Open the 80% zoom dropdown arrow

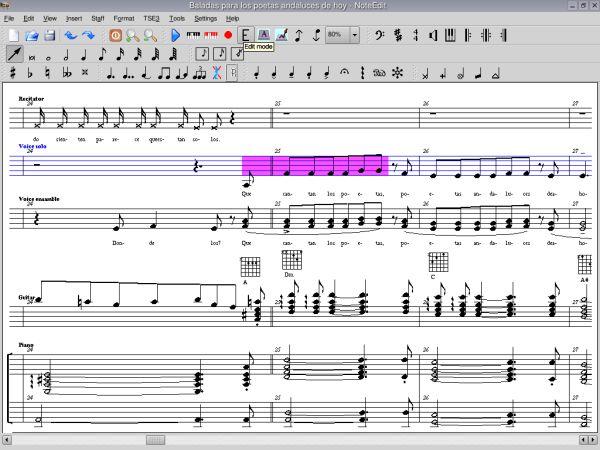click(x=355, y=35)
